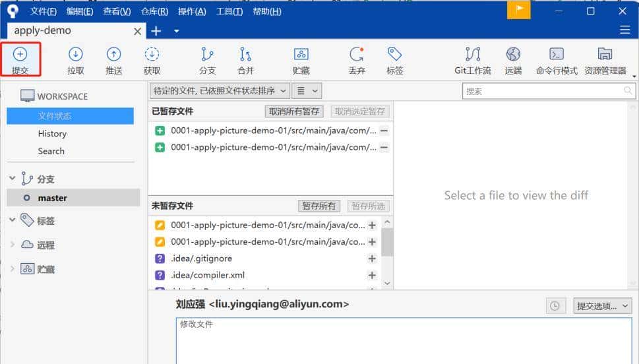Image resolution: width=639 pixels, height=364 pixels.
Task: Select the .idea/compiler.xml file row
Action: coord(265,275)
